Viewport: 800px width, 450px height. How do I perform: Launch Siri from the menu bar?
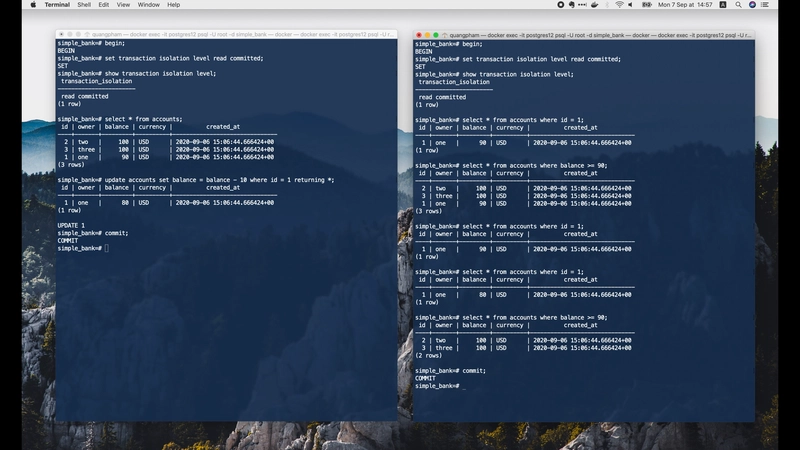752,5
